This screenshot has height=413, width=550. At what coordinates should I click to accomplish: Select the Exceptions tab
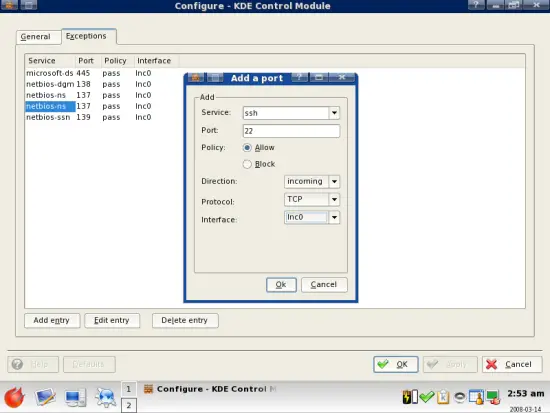point(86,36)
